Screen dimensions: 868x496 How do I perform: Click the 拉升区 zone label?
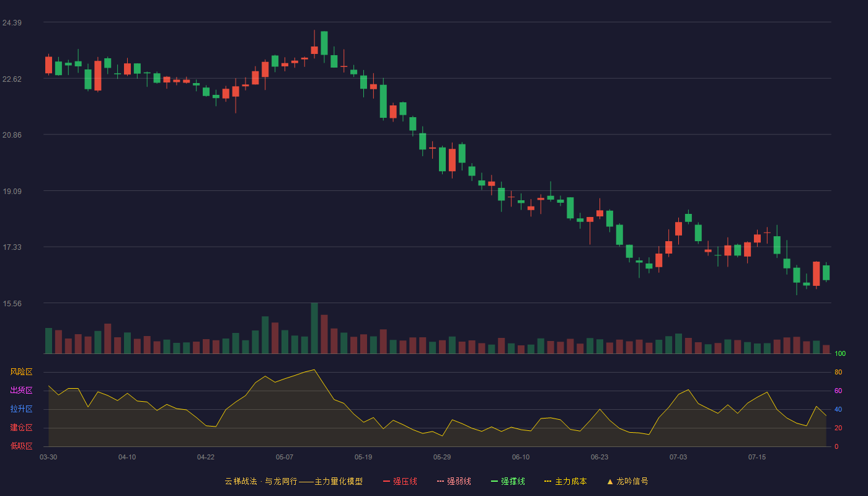(x=21, y=409)
